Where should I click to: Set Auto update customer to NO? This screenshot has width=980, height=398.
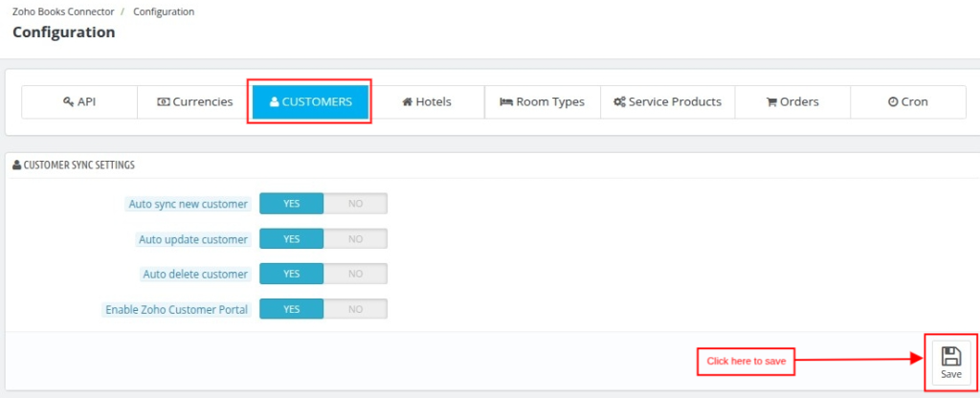coord(356,238)
